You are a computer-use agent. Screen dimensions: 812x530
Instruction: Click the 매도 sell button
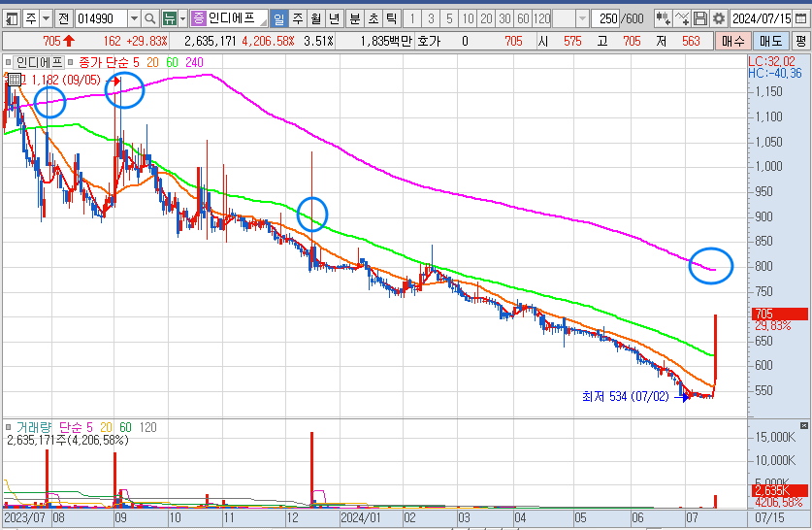coord(770,41)
